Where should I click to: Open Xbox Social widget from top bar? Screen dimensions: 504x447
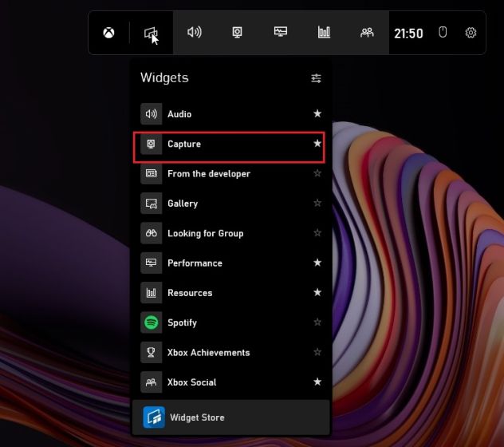(367, 32)
